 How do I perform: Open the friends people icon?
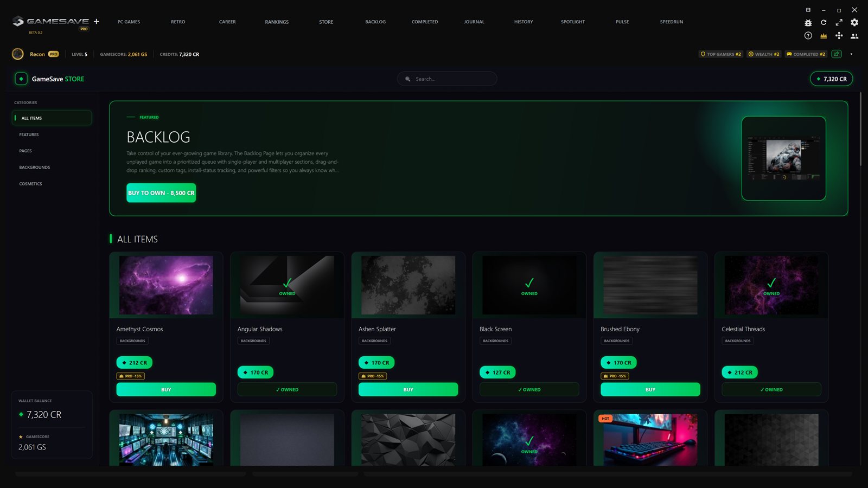click(x=854, y=36)
